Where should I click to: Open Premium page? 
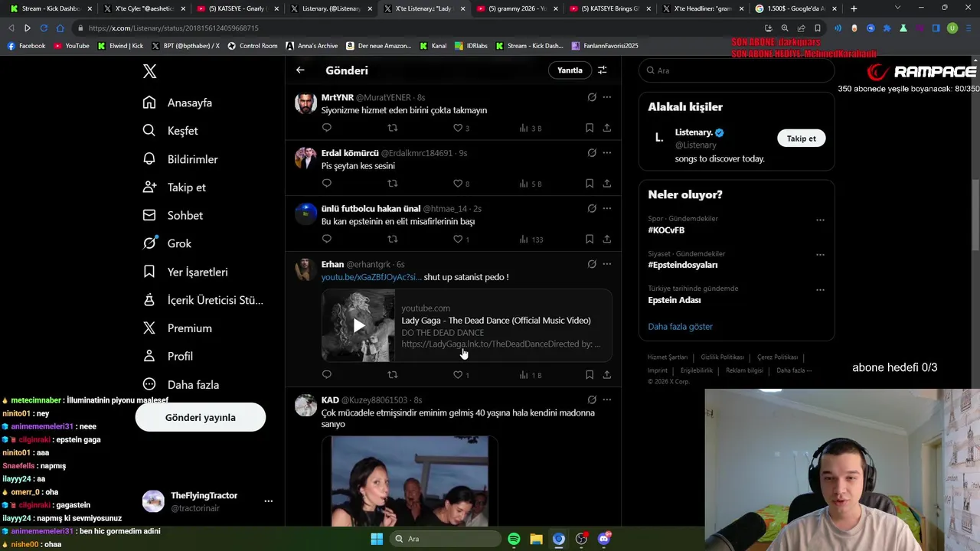[x=177, y=328]
